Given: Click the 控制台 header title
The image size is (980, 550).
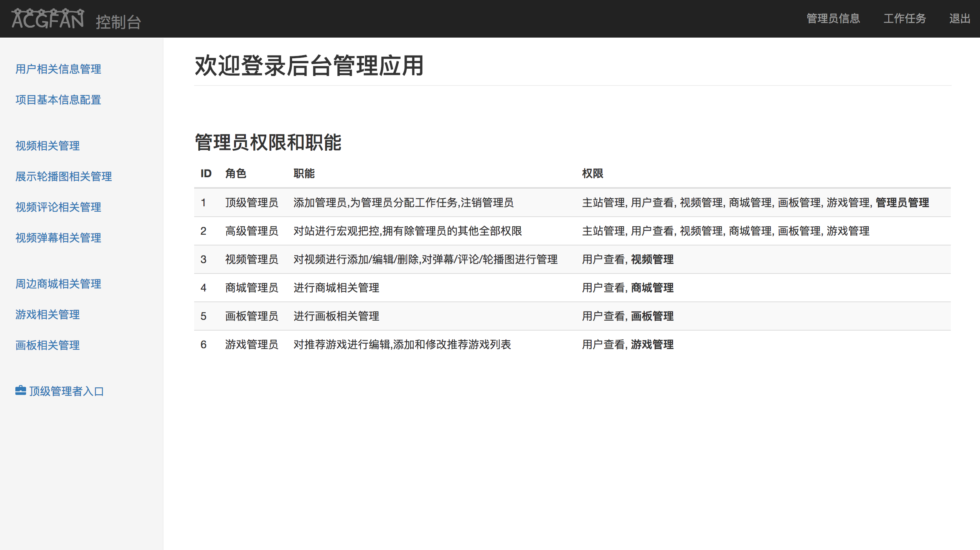Looking at the screenshot, I should click(x=118, y=21).
